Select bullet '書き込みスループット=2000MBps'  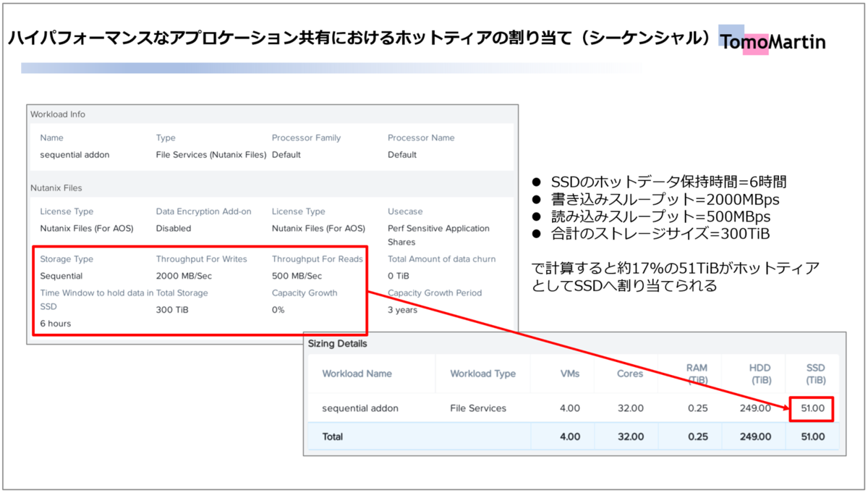pyautogui.click(x=655, y=200)
